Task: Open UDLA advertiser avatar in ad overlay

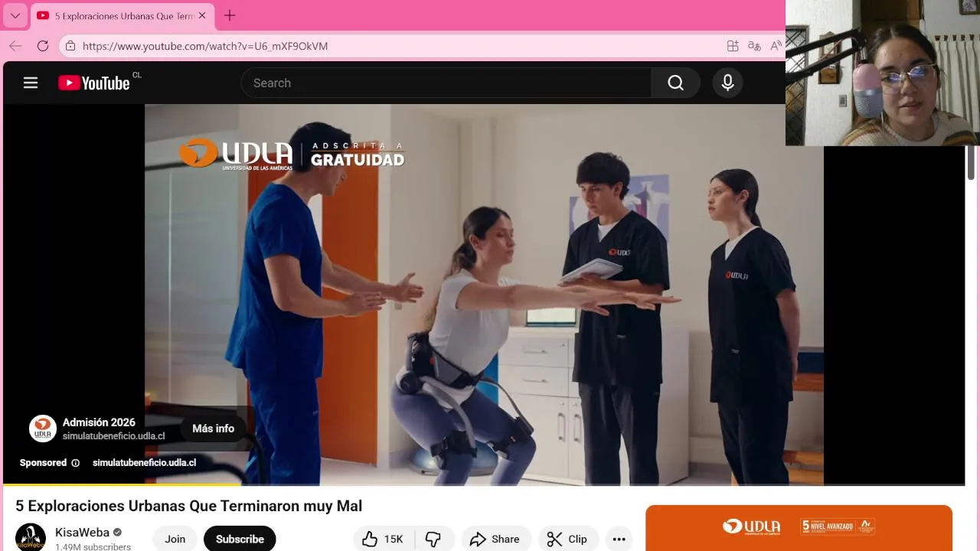Action: click(43, 429)
